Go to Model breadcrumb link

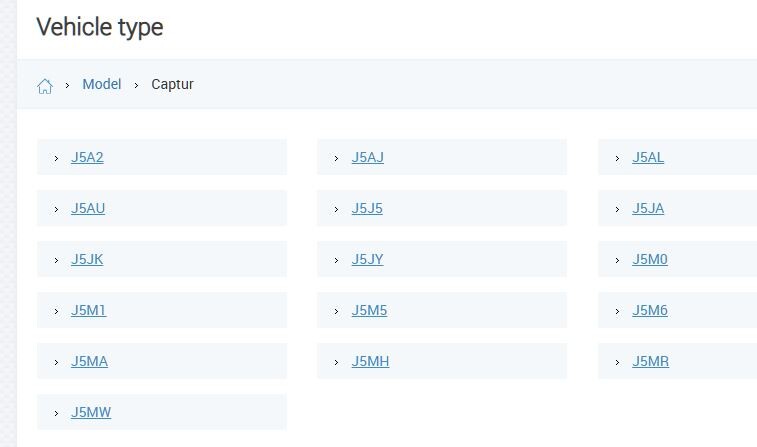[x=101, y=84]
